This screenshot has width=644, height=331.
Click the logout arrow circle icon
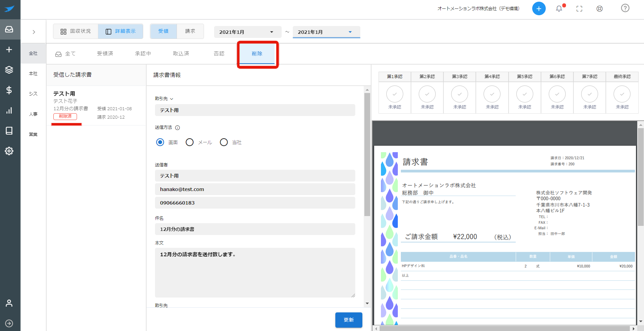click(9, 323)
